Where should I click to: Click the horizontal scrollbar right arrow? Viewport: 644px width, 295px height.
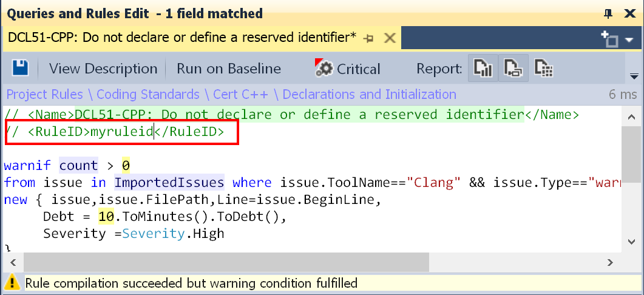pos(610,262)
